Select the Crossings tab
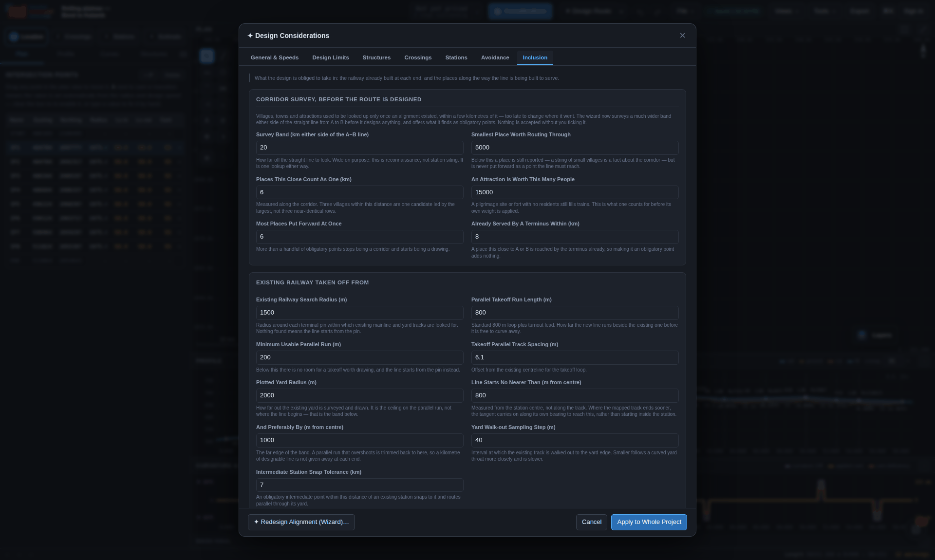 [x=418, y=57]
